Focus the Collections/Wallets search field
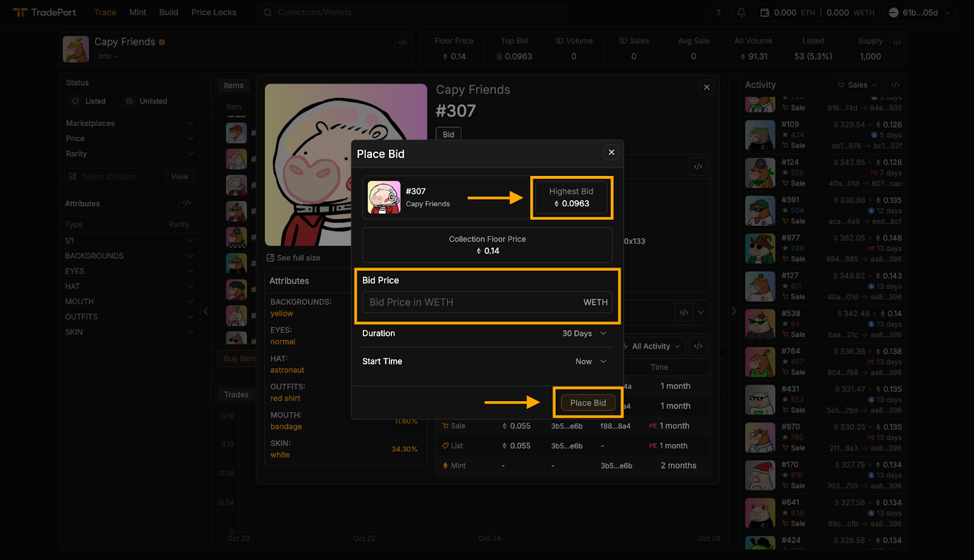This screenshot has width=974, height=560. click(412, 12)
